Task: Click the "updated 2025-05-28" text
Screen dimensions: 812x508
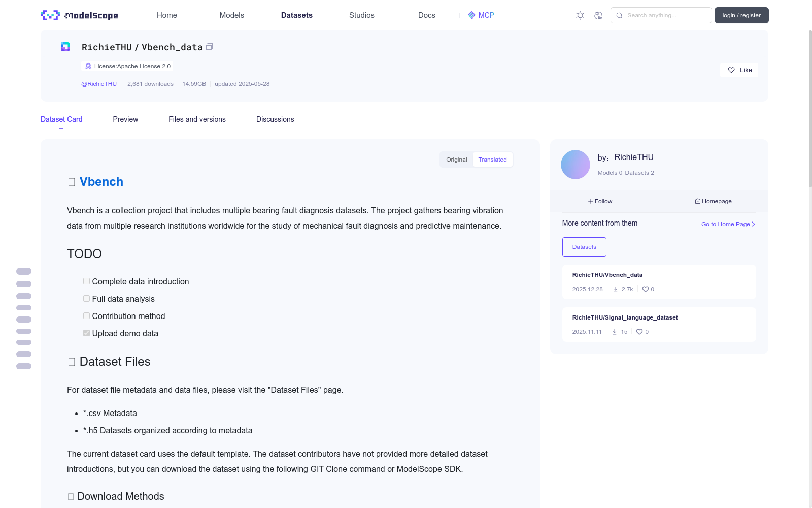Action: coord(242,84)
